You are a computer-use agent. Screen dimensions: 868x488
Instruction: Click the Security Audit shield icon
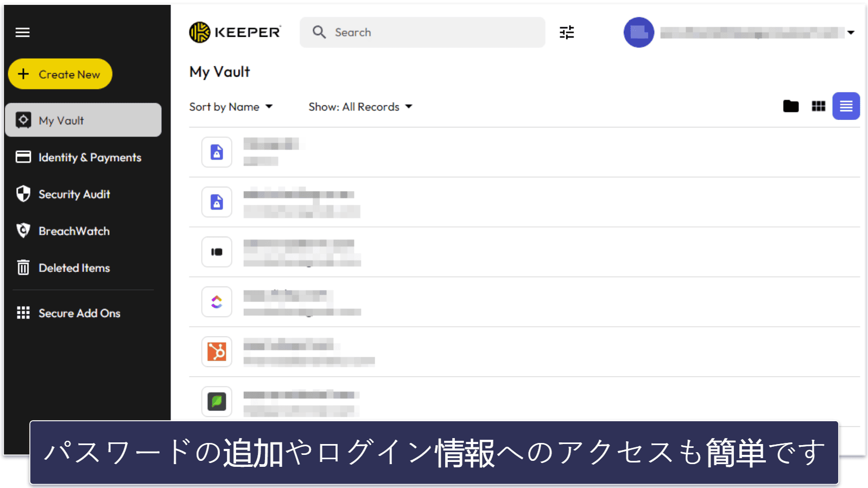23,194
